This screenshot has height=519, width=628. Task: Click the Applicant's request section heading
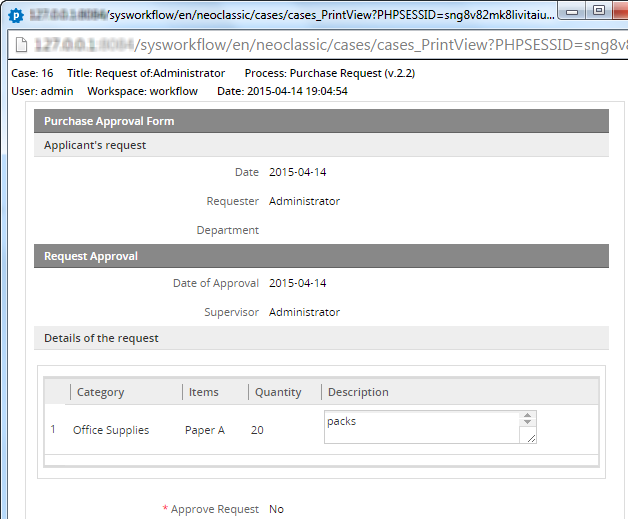click(x=95, y=145)
